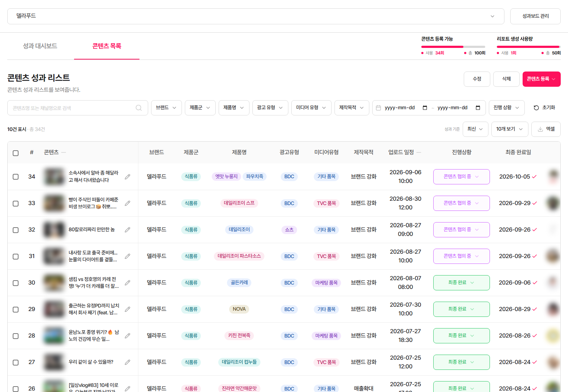Check the box for row 34
This screenshot has width=568, height=392.
[x=16, y=177]
